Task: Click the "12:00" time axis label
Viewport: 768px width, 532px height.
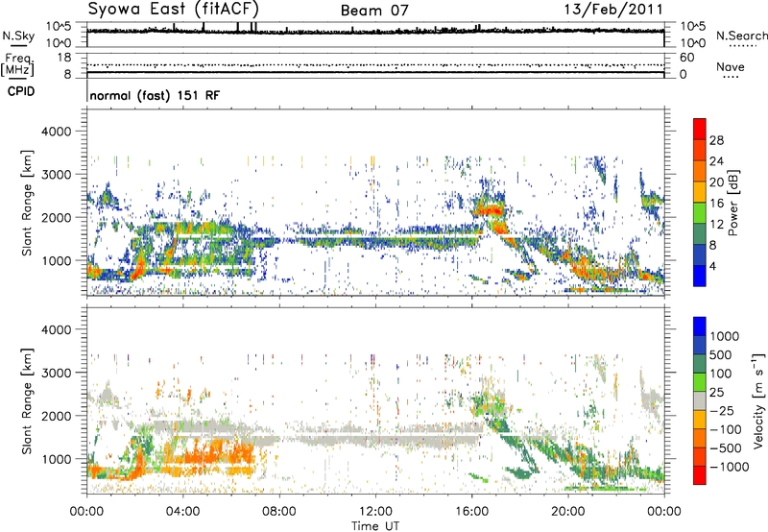Action: pos(375,512)
